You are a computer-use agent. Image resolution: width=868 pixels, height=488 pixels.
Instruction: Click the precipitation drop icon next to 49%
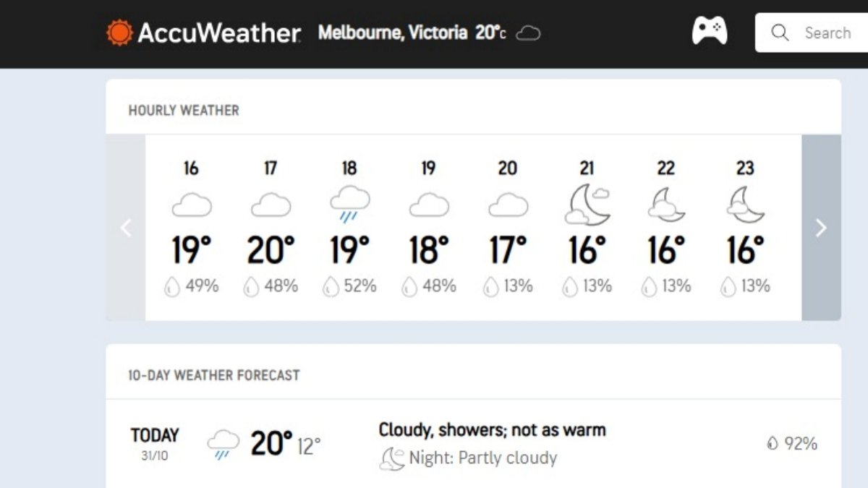(x=173, y=286)
